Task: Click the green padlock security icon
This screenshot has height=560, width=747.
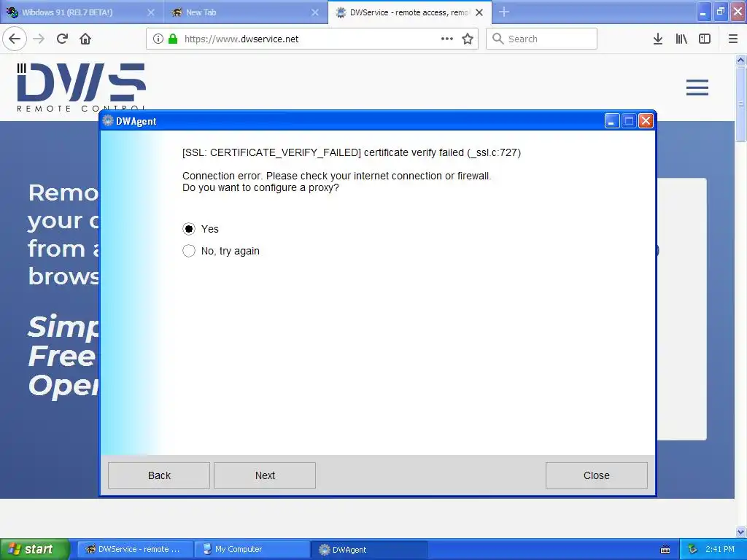Action: (x=173, y=39)
